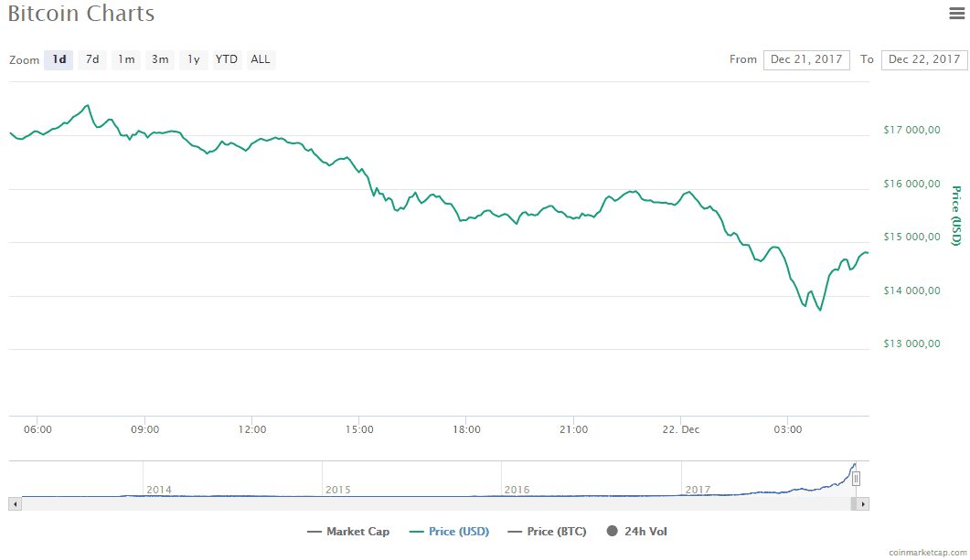
Task: Choose the YTD zoom option
Action: click(227, 59)
